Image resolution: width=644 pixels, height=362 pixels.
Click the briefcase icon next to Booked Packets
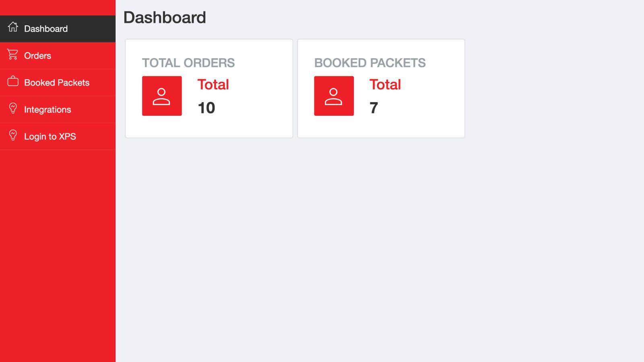(x=12, y=82)
